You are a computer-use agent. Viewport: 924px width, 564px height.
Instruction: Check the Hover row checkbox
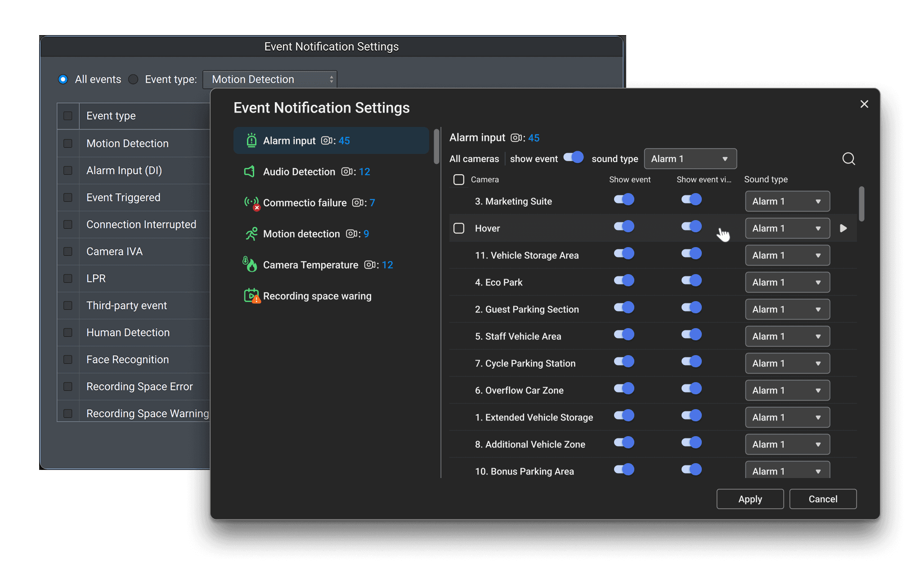459,228
